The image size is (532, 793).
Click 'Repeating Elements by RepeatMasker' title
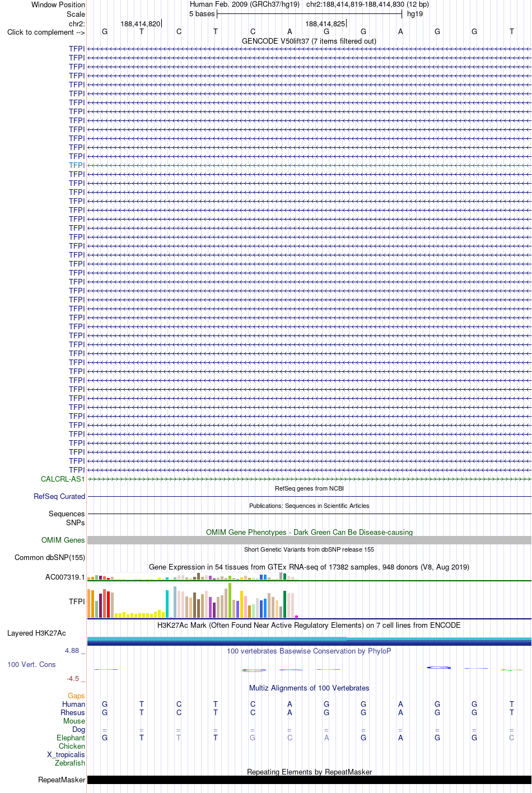tap(309, 772)
